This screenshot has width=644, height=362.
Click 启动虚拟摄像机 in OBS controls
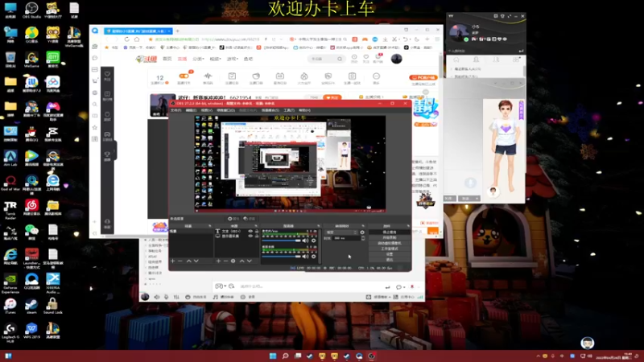tap(390, 243)
